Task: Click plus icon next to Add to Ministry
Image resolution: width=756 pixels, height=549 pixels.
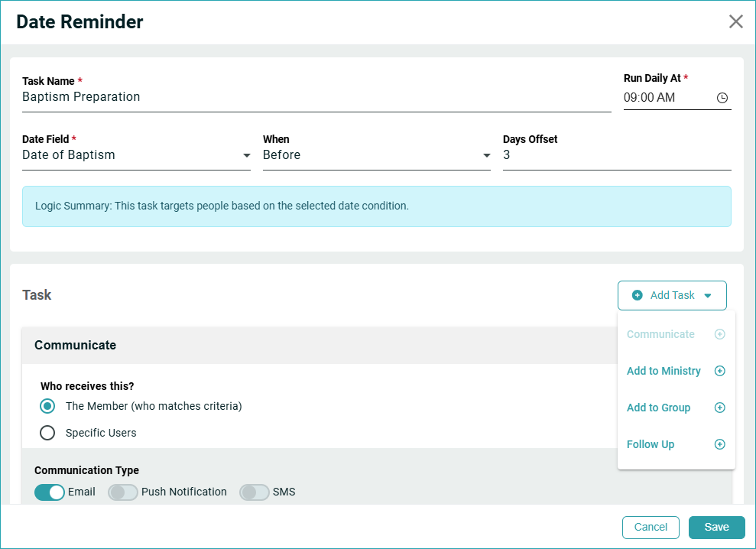Action: tap(719, 371)
